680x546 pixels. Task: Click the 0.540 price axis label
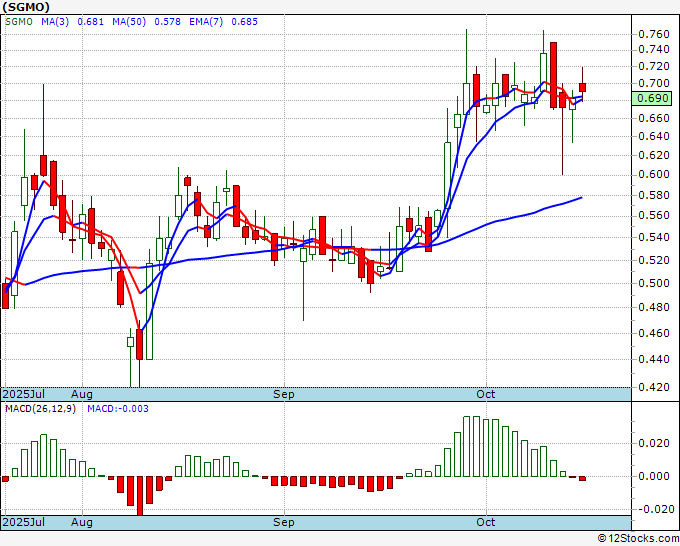[654, 237]
